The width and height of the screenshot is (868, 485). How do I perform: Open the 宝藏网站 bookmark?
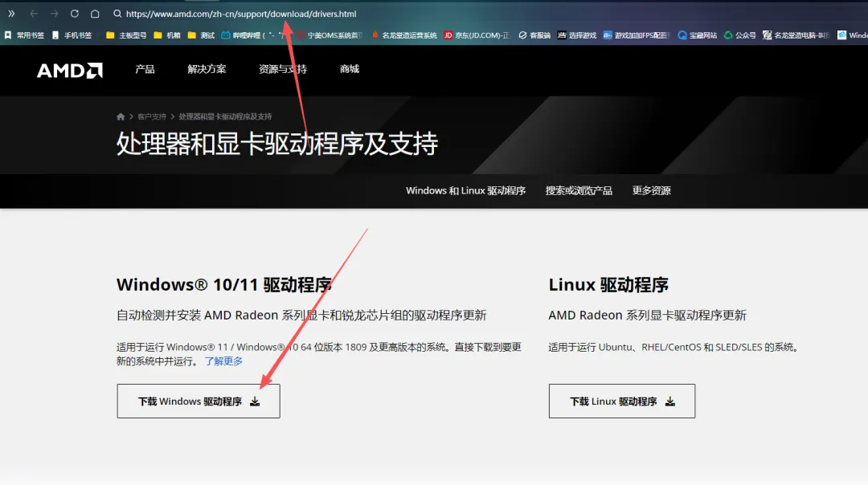coord(698,35)
